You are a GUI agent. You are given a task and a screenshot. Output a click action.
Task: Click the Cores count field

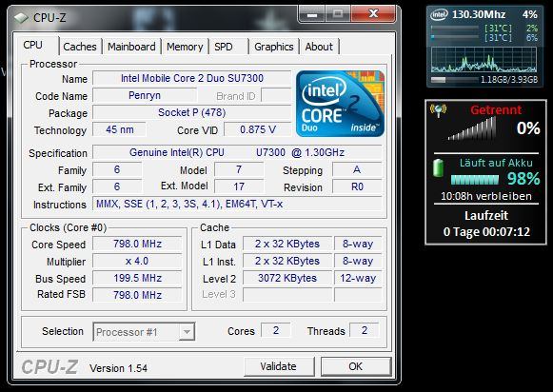coord(276,330)
